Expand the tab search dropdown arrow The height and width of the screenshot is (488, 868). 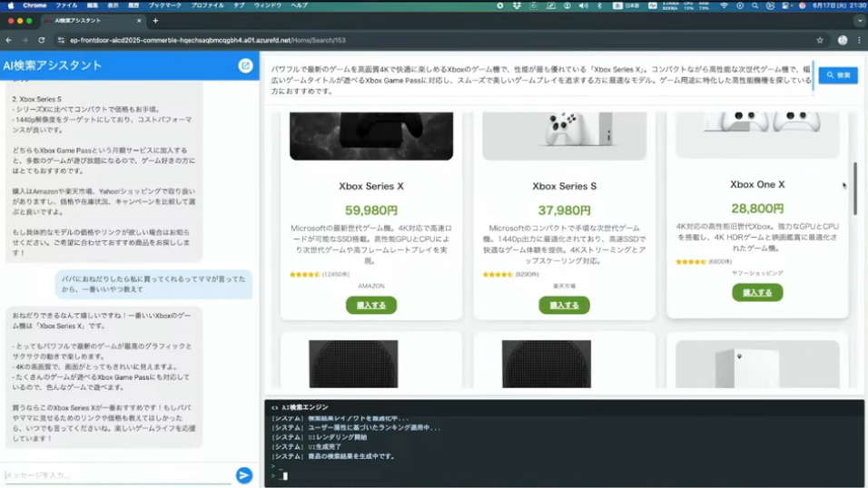click(859, 21)
